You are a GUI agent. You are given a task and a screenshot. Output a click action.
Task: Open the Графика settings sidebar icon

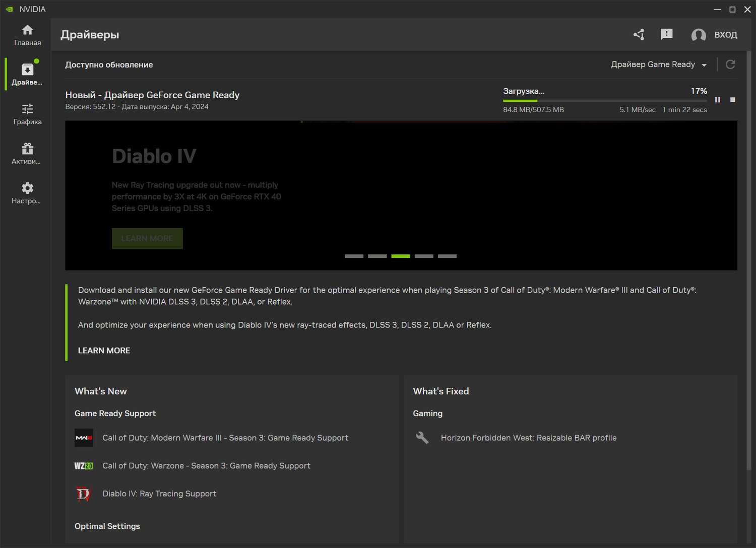point(27,114)
